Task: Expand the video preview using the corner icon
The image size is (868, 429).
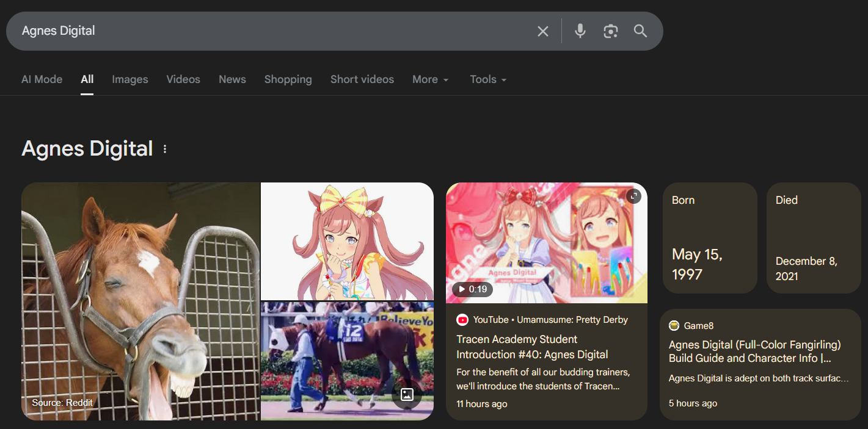Action: [633, 196]
